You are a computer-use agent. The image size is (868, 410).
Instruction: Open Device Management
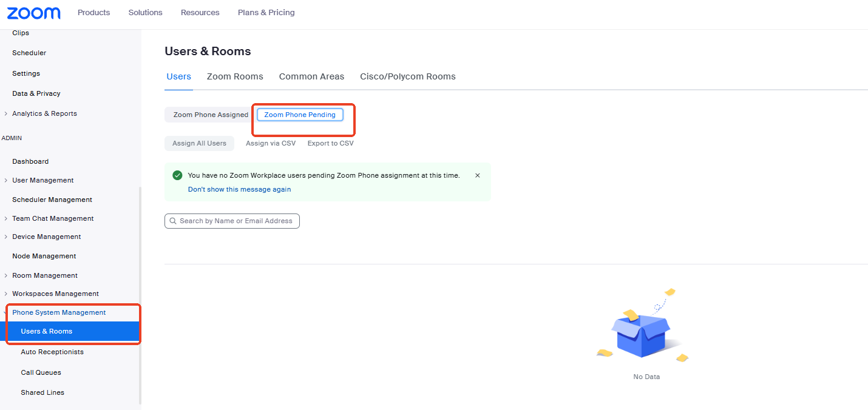click(x=47, y=237)
